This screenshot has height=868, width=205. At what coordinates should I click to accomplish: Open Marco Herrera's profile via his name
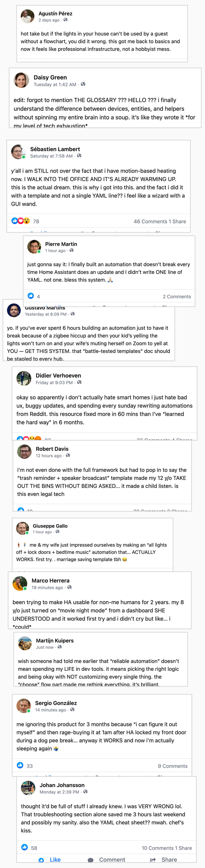(51, 581)
